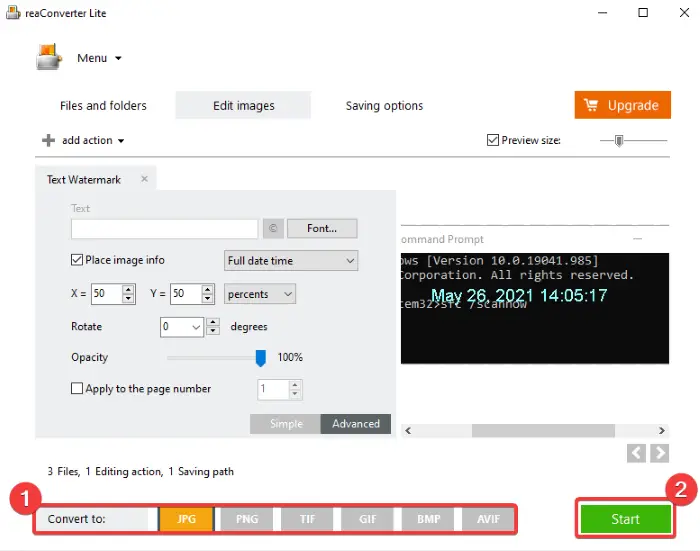The height and width of the screenshot is (551, 700).
Task: Switch to Files and folders tab
Action: coord(103,106)
